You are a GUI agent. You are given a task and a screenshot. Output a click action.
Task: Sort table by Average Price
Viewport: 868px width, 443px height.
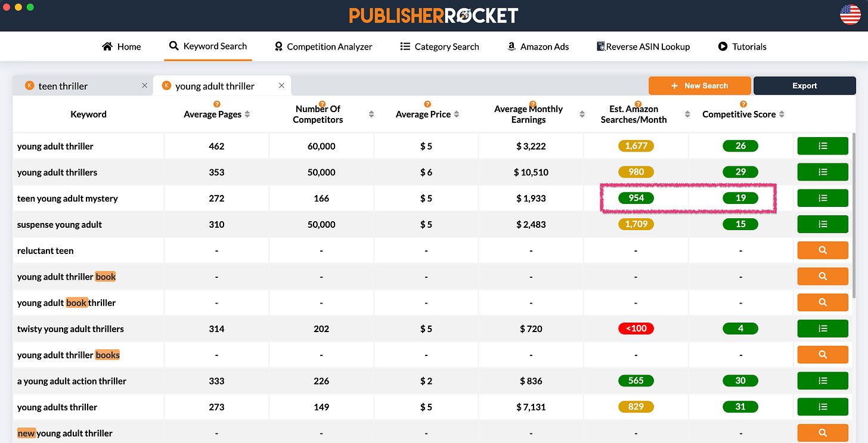tap(457, 114)
